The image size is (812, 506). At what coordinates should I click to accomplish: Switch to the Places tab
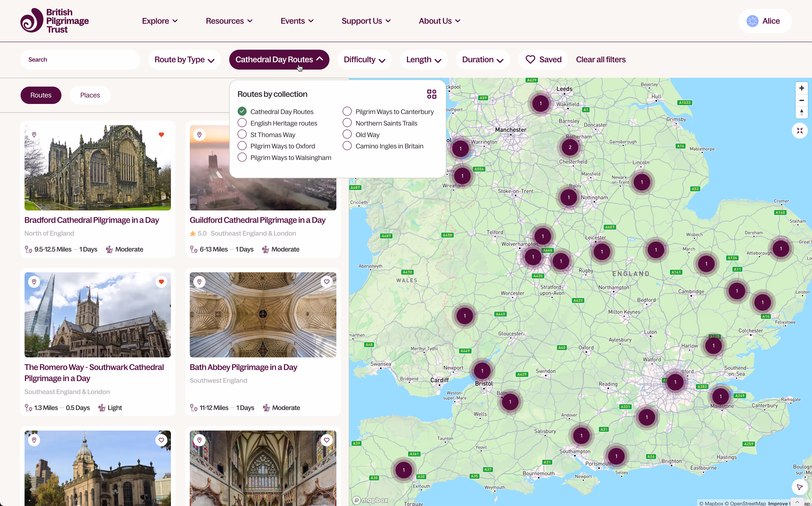(x=90, y=95)
